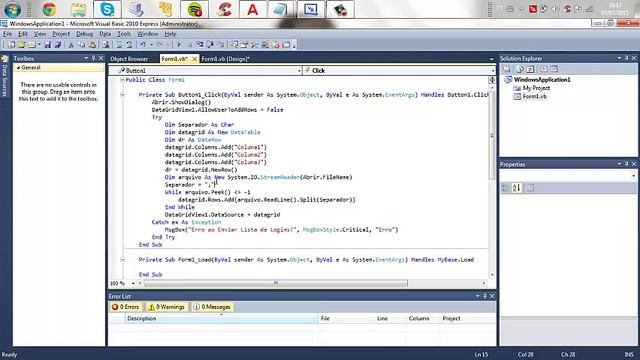The width and height of the screenshot is (640, 360).
Task: Toggle the 0 Warnings filter button
Action: click(x=167, y=307)
